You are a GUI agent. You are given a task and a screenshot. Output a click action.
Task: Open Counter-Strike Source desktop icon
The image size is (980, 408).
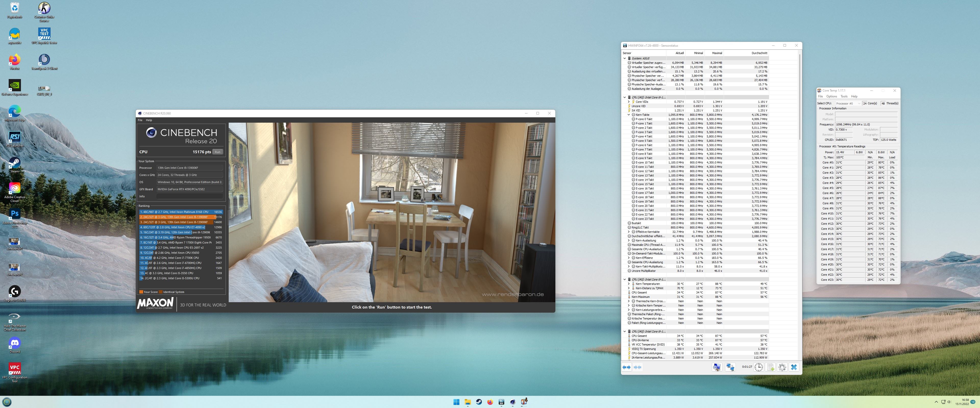[44, 12]
